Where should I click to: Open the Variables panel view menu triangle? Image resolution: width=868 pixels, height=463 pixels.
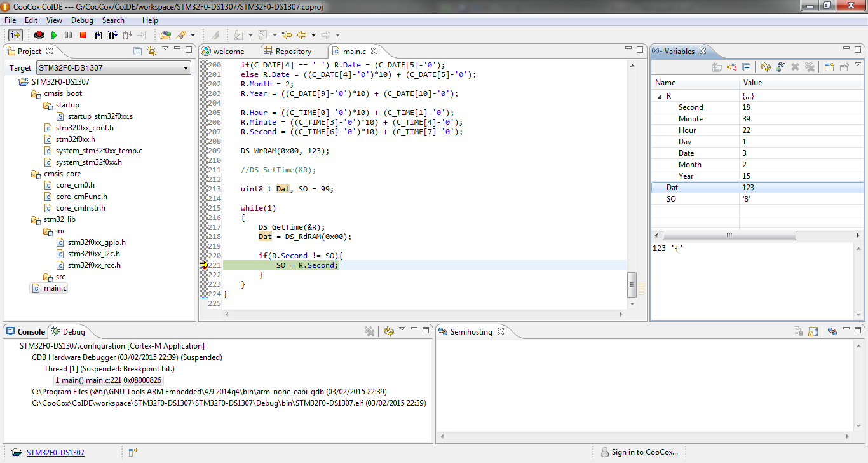click(857, 65)
